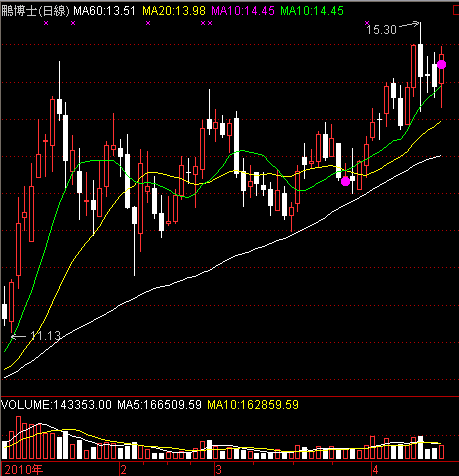Select the white MA60:13.51 indicator label

[104, 11]
